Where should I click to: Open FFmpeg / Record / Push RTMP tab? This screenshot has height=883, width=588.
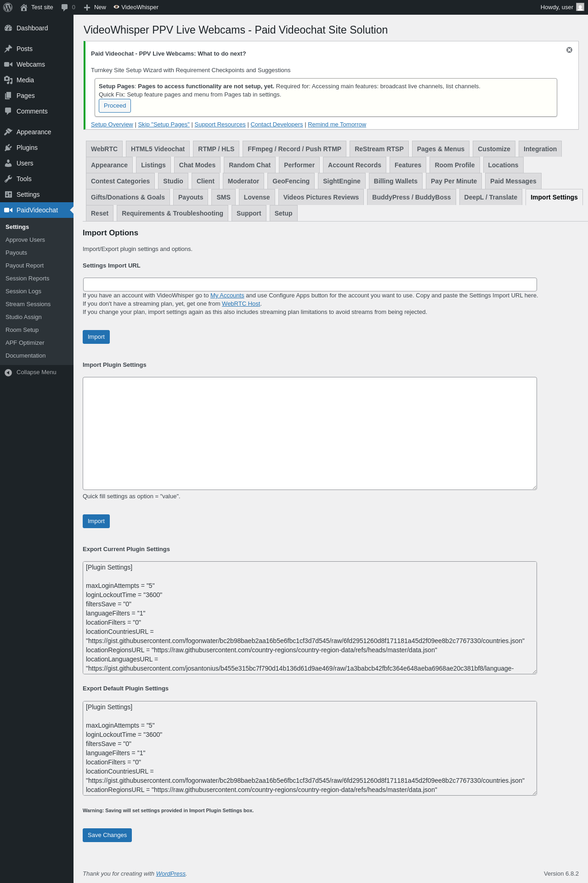click(294, 149)
